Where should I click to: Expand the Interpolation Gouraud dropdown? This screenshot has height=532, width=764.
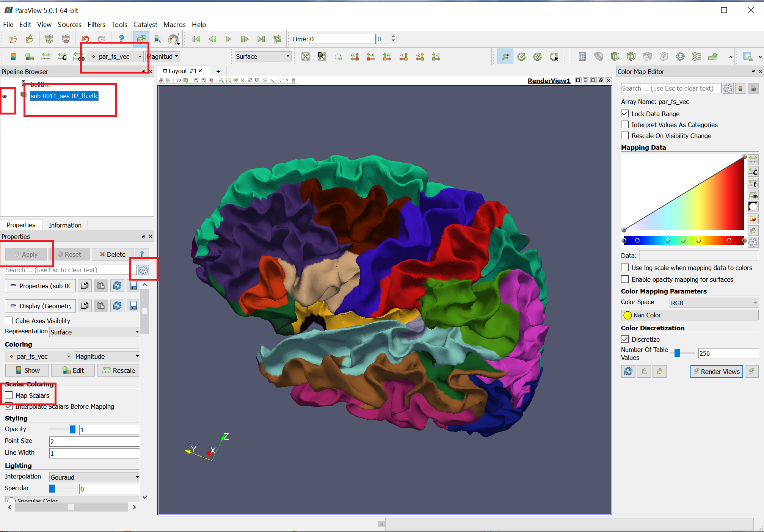click(x=94, y=477)
